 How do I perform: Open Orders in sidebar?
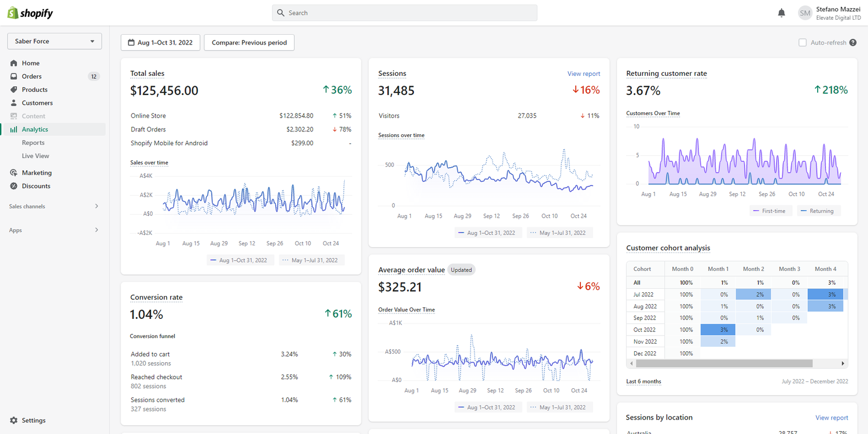pyautogui.click(x=32, y=76)
